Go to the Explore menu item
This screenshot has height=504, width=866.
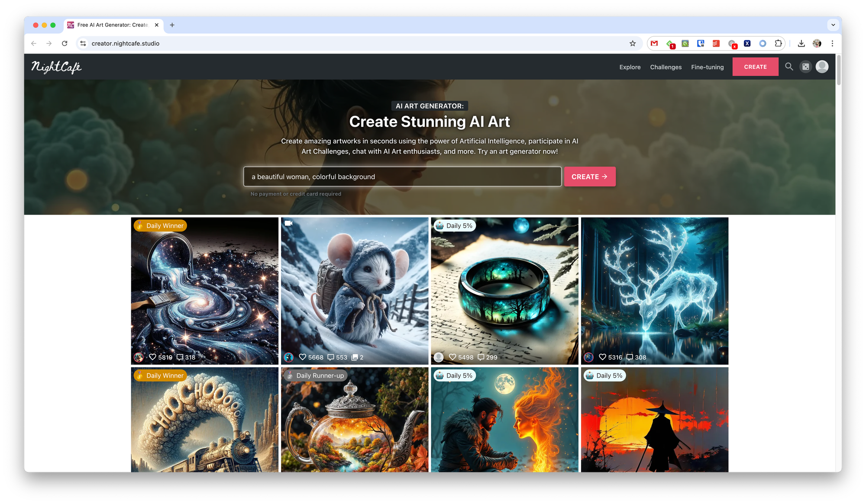click(x=630, y=67)
